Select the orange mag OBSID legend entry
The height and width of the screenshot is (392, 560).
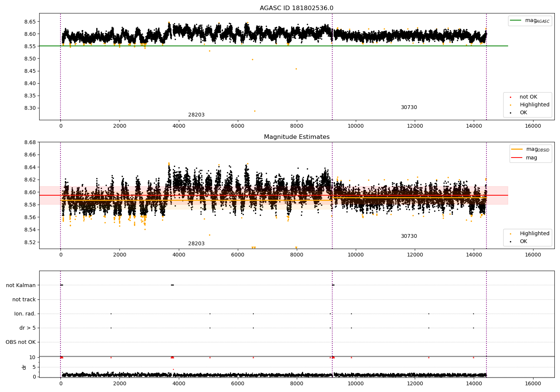[530, 149]
